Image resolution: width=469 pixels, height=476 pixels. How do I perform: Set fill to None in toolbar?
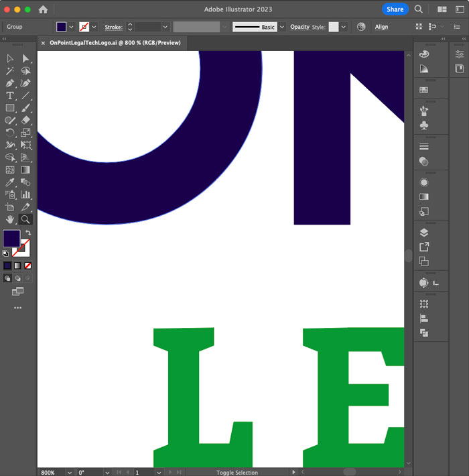pyautogui.click(x=28, y=265)
